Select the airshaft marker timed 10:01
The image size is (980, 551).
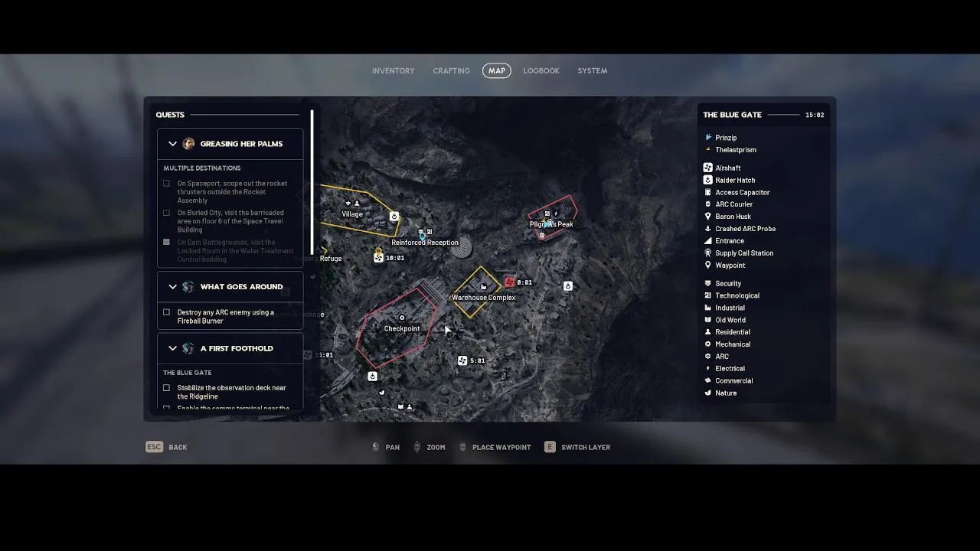pos(378,258)
